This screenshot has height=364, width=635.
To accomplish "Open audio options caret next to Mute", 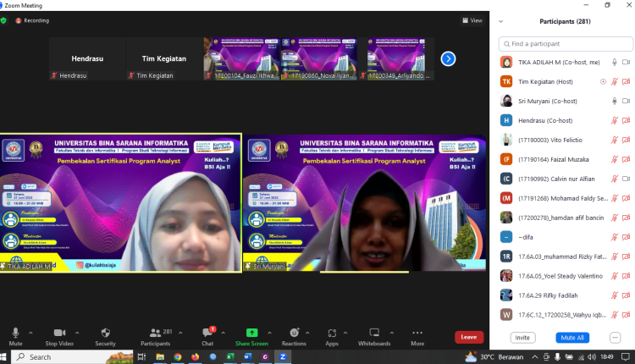I will (x=30, y=333).
